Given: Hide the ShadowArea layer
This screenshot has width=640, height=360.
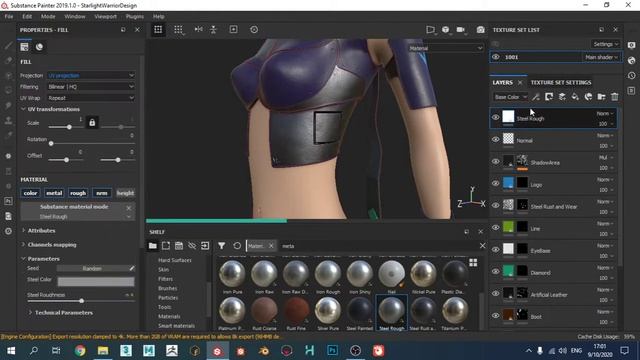Looking at the screenshot, I should [x=496, y=162].
